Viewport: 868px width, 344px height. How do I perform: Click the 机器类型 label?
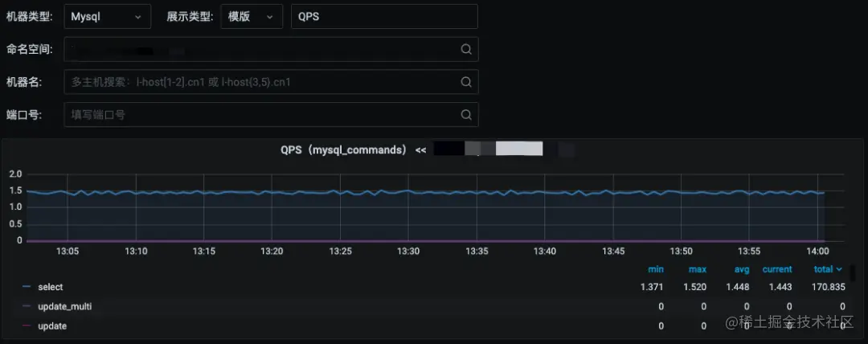pos(30,17)
